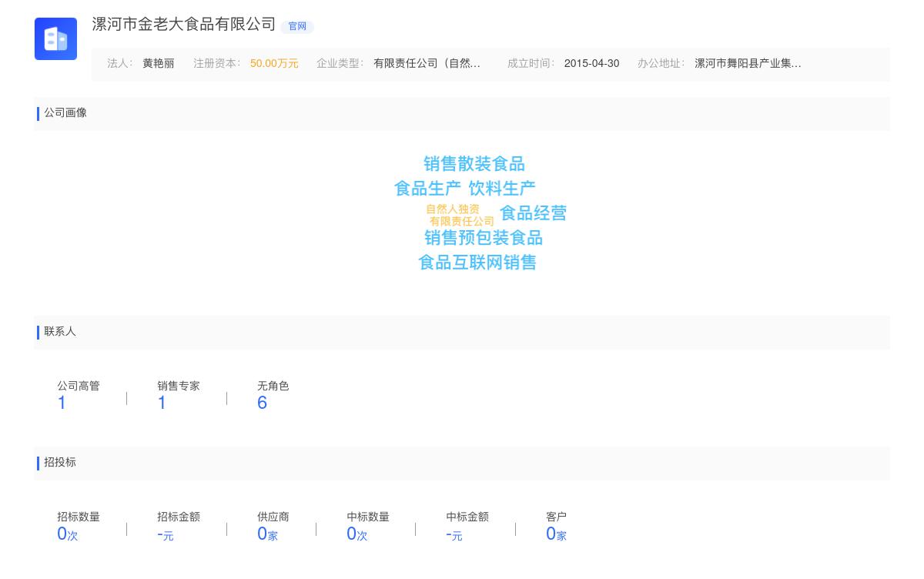Select the 饮料生产 word cloud tag
The image size is (924, 579).
pos(501,189)
